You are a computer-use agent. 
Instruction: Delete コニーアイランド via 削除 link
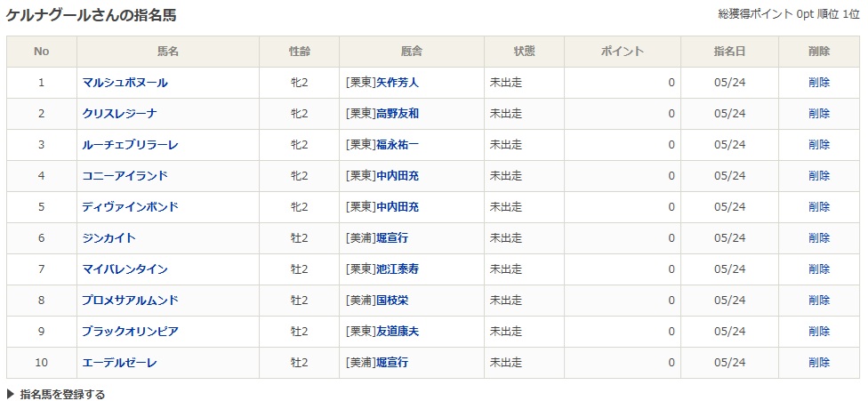point(819,176)
